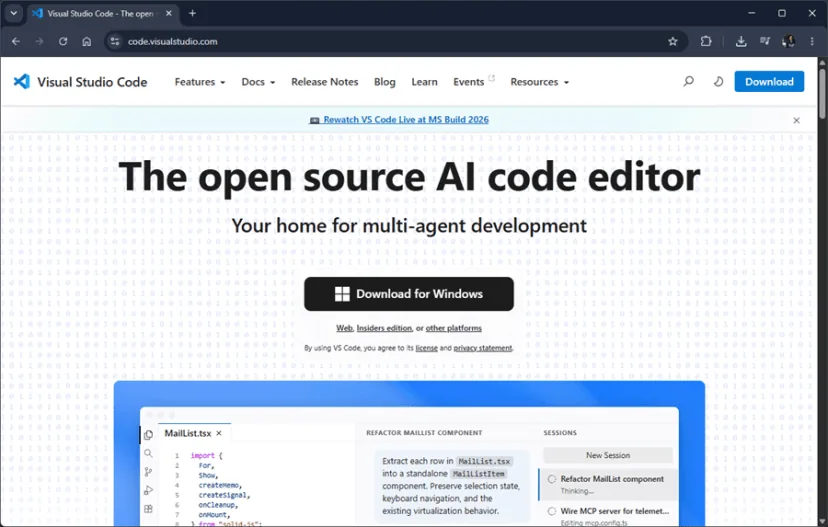Open the browser home icon
The height and width of the screenshot is (527, 828).
(87, 41)
